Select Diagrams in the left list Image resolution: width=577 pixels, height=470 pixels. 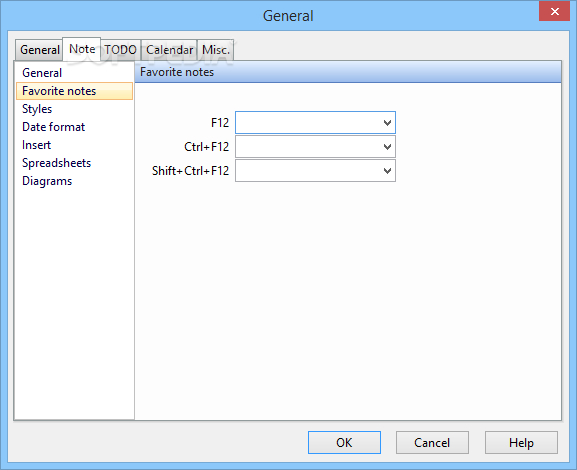[74, 181]
